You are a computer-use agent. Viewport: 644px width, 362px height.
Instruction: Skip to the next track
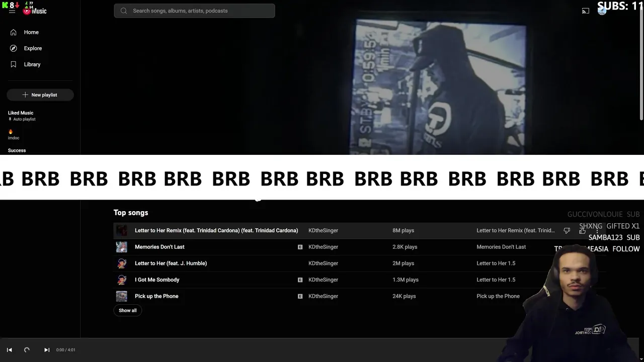pyautogui.click(x=47, y=350)
